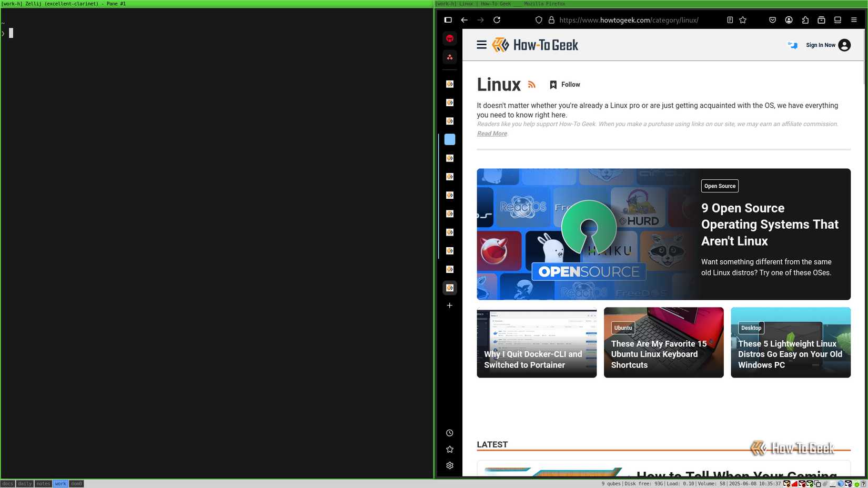Open the Firefox account icon

click(x=789, y=20)
